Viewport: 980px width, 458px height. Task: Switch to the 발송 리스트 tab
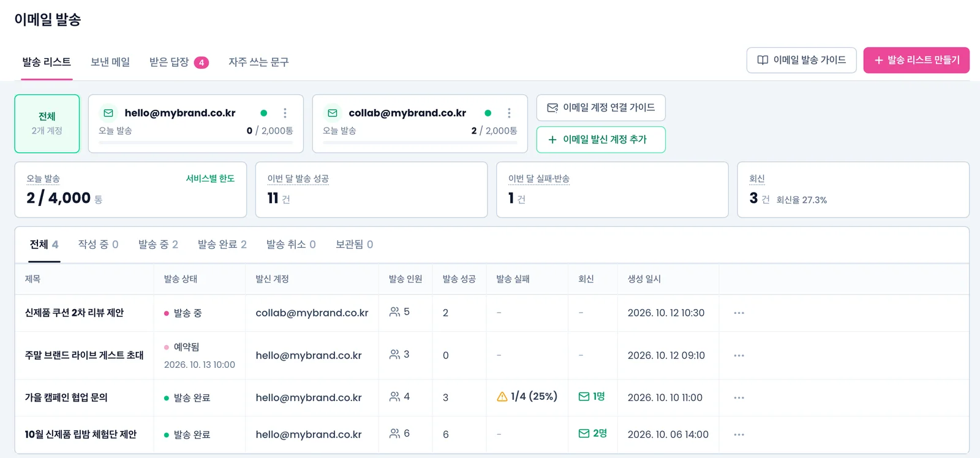pyautogui.click(x=47, y=62)
